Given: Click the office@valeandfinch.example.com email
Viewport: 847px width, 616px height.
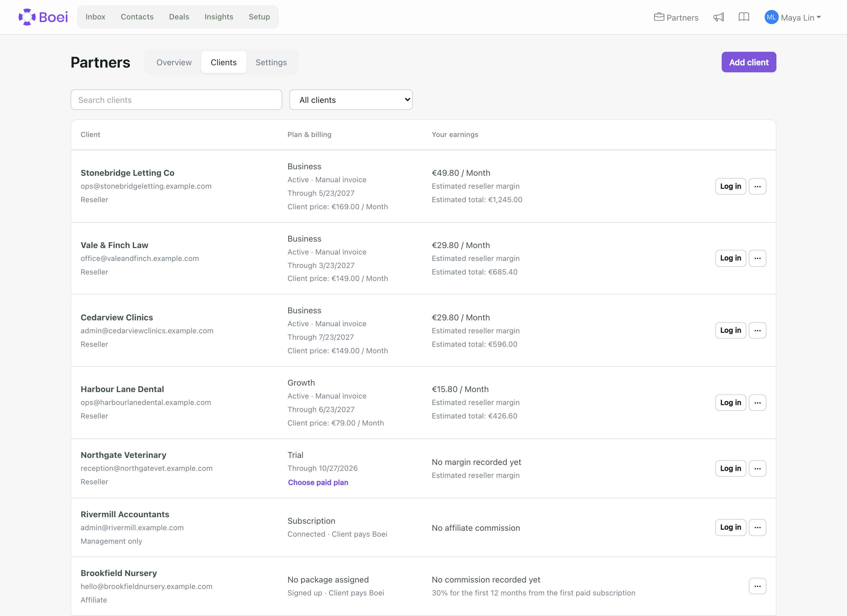Looking at the screenshot, I should tap(140, 258).
